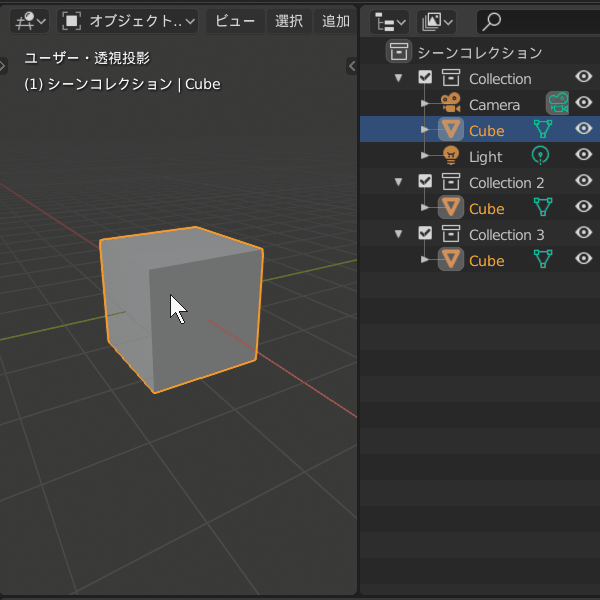Viewport: 600px width, 600px height.
Task: Select the Collection 2 row label
Action: 507,183
